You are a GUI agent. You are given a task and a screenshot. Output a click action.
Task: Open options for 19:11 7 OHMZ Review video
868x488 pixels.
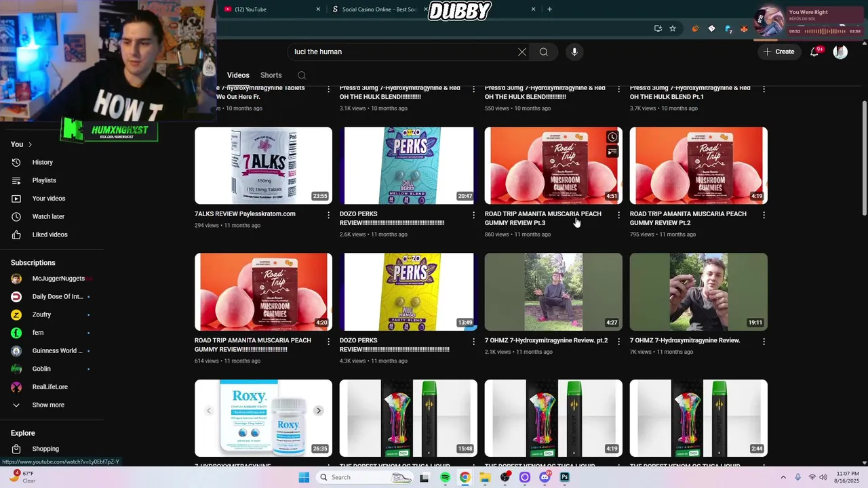764,342
